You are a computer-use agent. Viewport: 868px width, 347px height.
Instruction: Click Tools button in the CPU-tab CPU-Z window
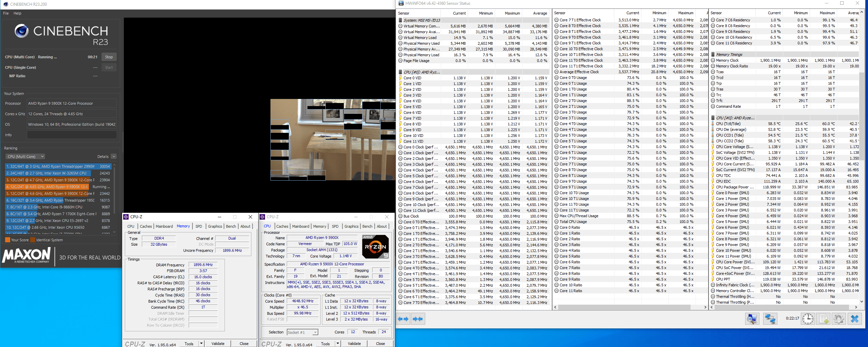click(x=325, y=344)
